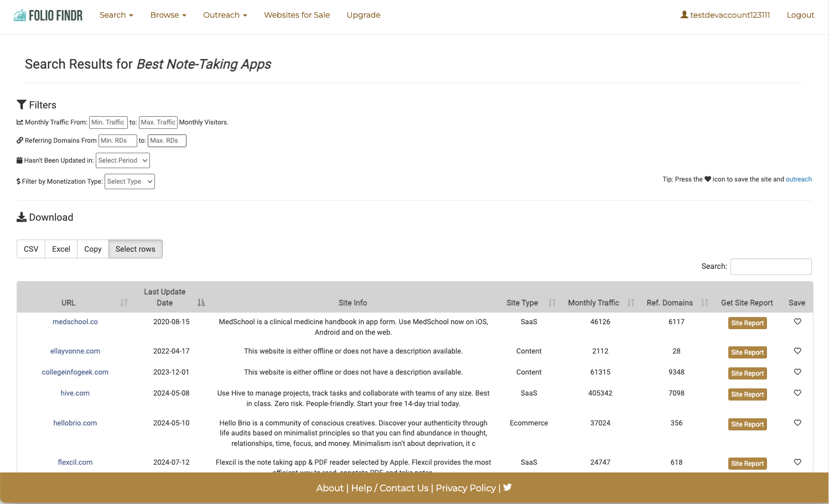Open Privacy Policy footer link

coord(466,488)
